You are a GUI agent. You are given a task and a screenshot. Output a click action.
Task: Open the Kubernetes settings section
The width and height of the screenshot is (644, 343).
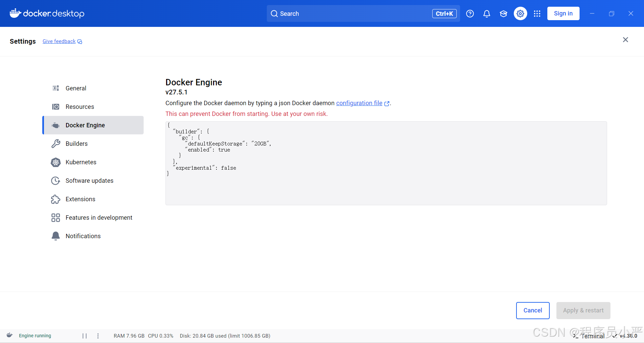[93, 162]
